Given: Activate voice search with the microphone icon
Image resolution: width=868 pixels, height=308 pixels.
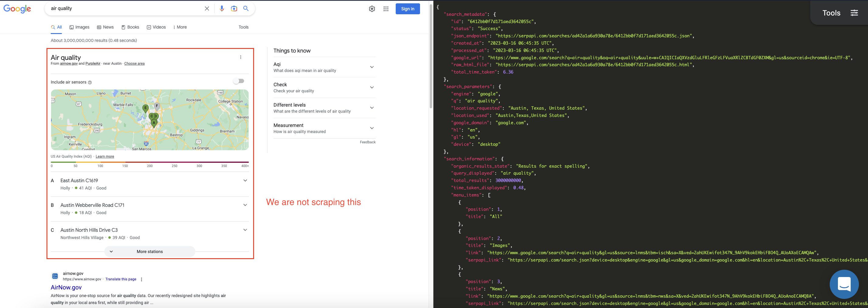Looking at the screenshot, I should coord(222,9).
